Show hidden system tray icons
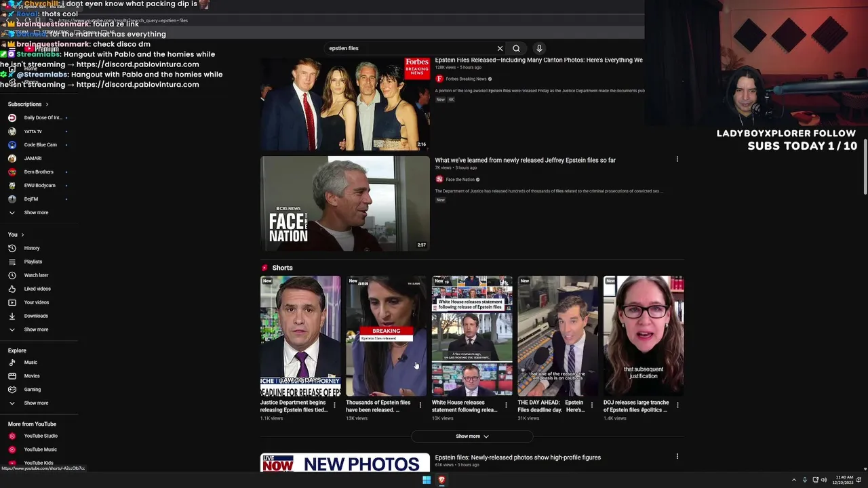The width and height of the screenshot is (868, 488). [x=793, y=480]
